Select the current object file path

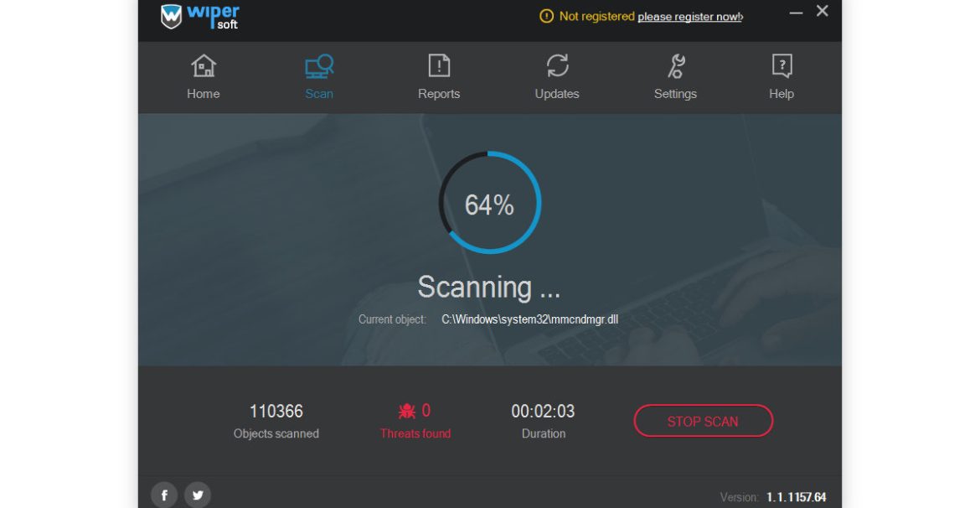530,319
